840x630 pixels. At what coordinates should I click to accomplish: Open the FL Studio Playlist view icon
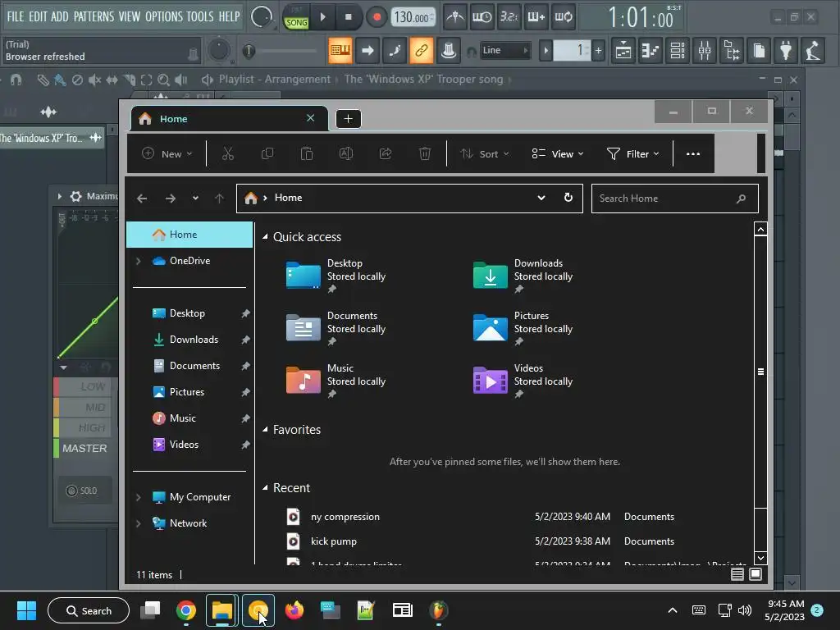pos(623,51)
